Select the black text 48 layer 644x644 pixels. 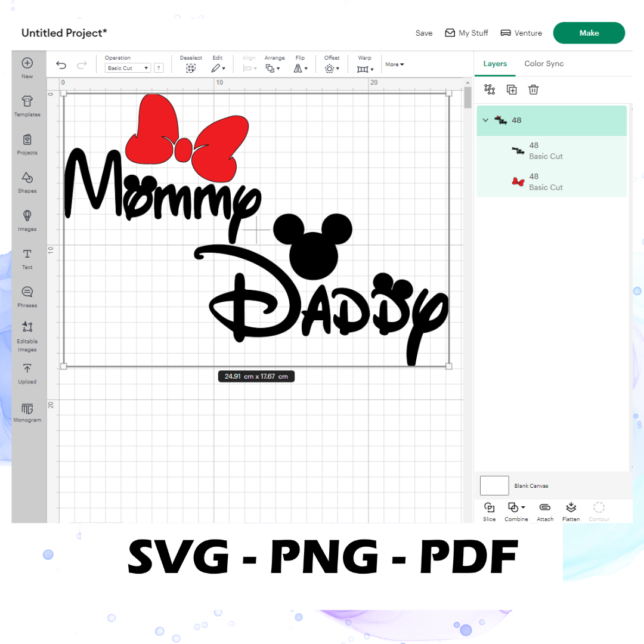tap(552, 151)
